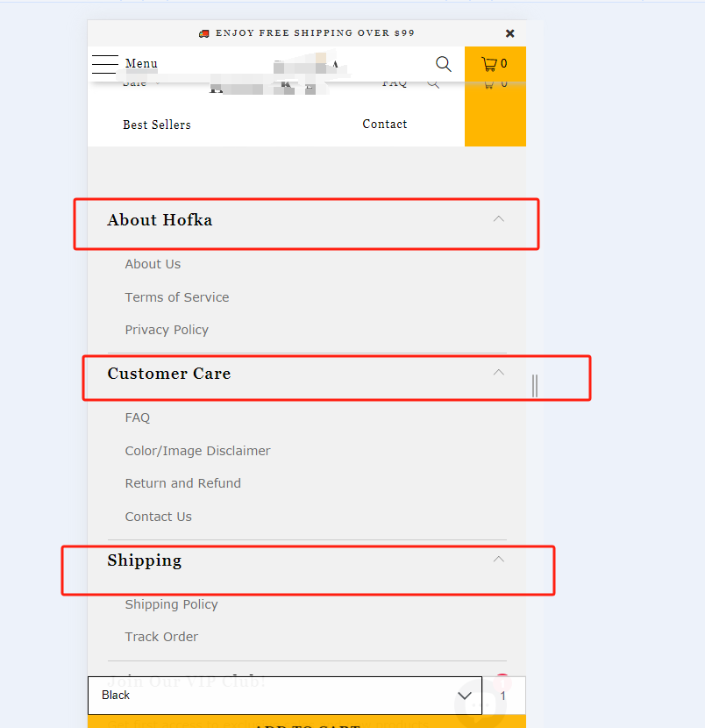Open the Privacy Policy link
The height and width of the screenshot is (728, 705).
pyautogui.click(x=167, y=330)
